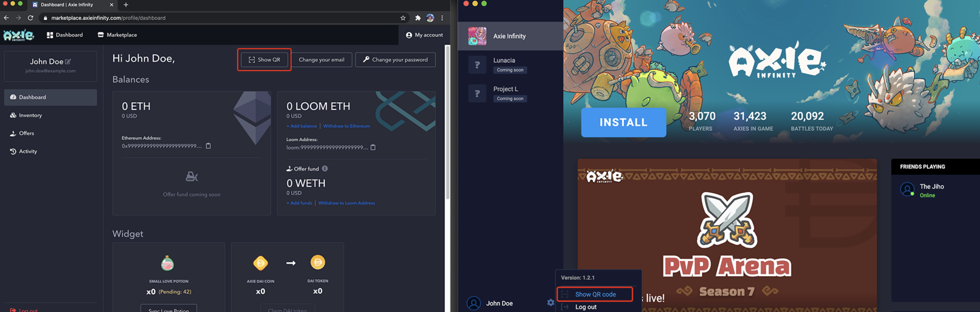
Task: Select Inventory in the left sidebar
Action: [x=51, y=115]
